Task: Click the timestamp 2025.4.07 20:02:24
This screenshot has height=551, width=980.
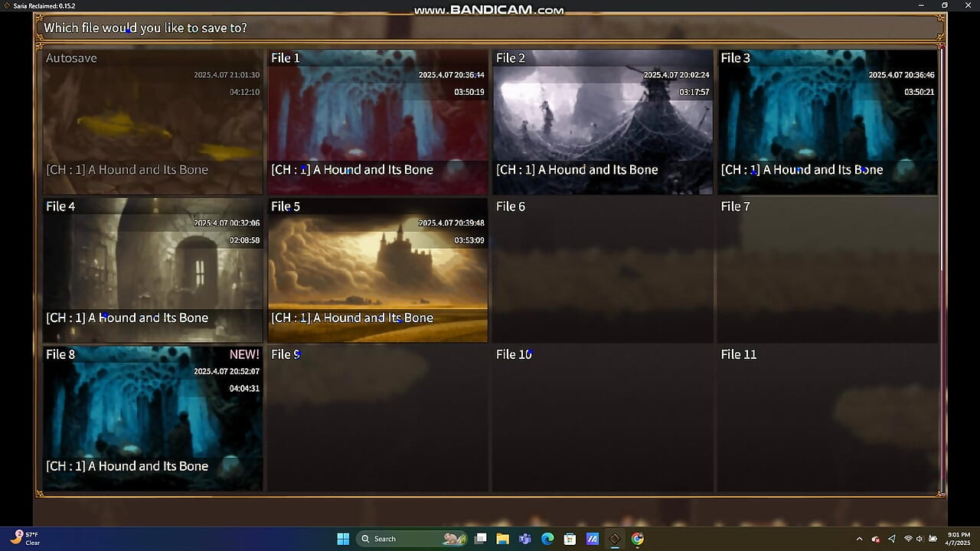Action: click(676, 75)
